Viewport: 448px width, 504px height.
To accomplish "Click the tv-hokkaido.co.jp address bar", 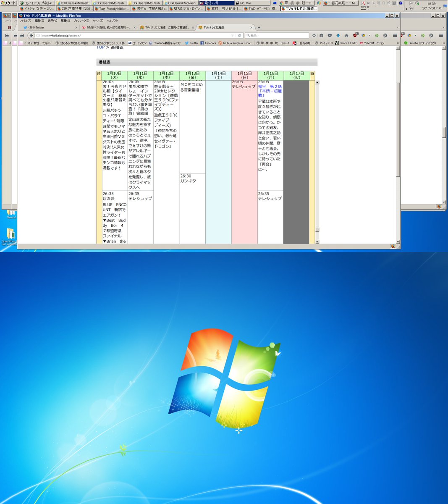I will (134, 35).
